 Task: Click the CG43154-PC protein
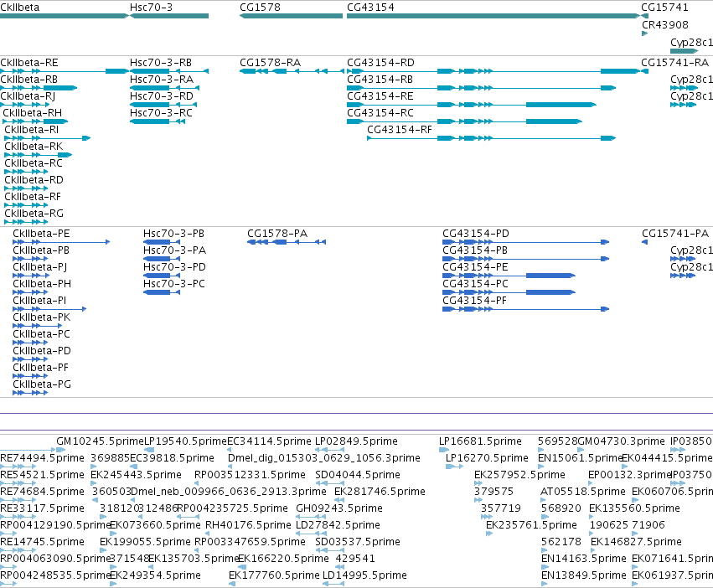tap(509, 292)
